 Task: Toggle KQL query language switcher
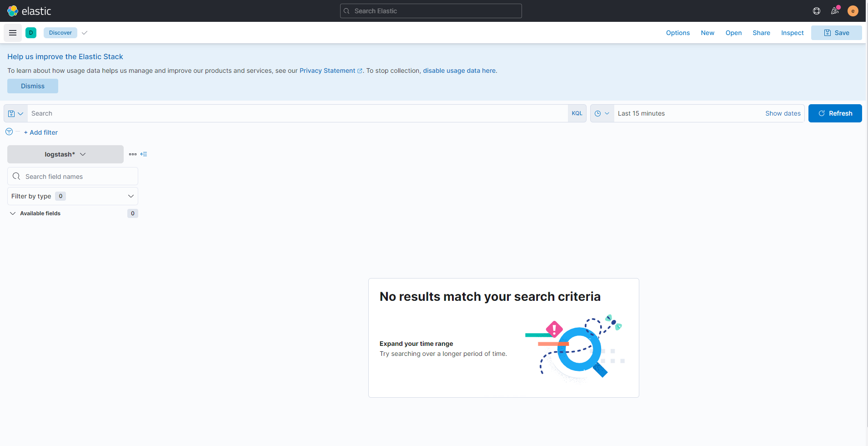[x=577, y=113]
